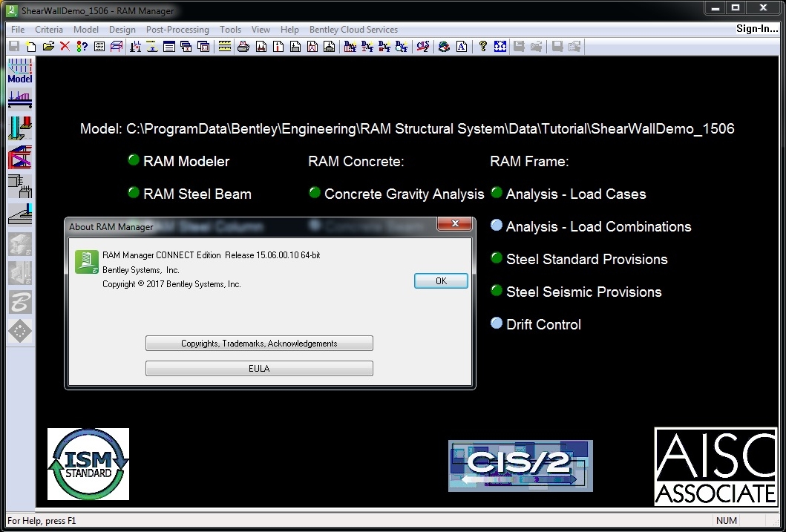786x532 pixels.
Task: Click the Analysis - Load Combinations label
Action: [x=598, y=226]
